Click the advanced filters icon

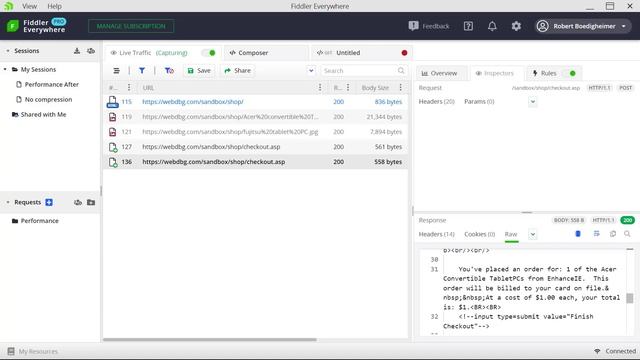point(169,71)
